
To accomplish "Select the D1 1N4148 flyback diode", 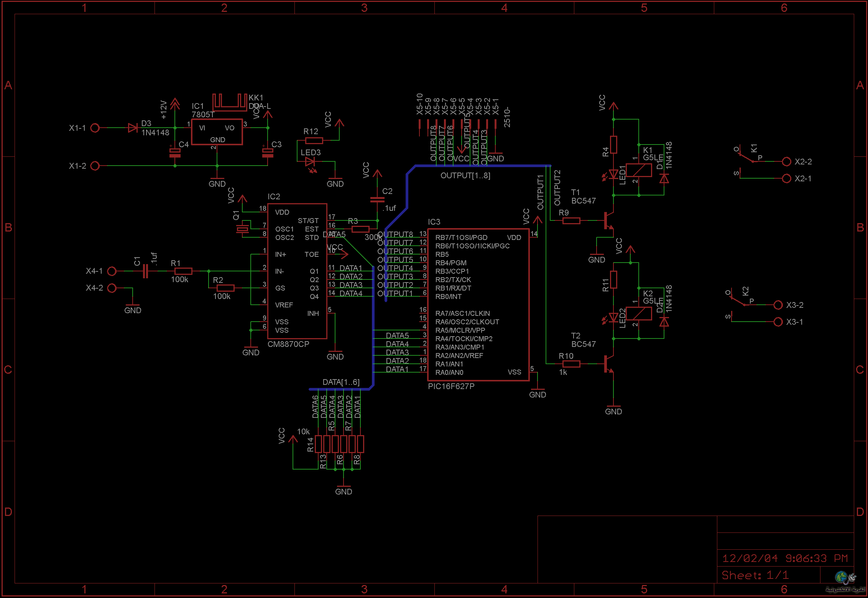I will point(664,179).
